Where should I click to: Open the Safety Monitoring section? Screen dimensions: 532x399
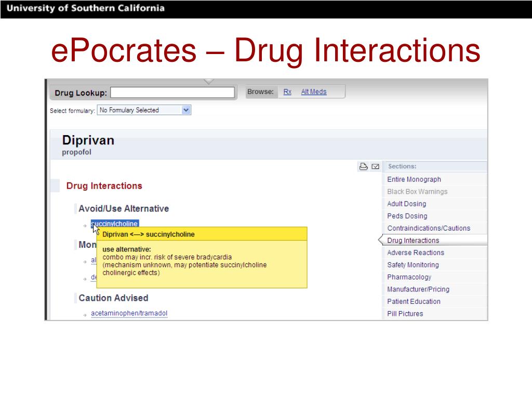click(x=413, y=264)
